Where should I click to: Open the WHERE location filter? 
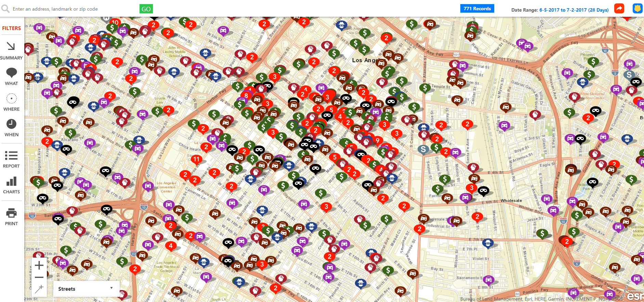11,102
